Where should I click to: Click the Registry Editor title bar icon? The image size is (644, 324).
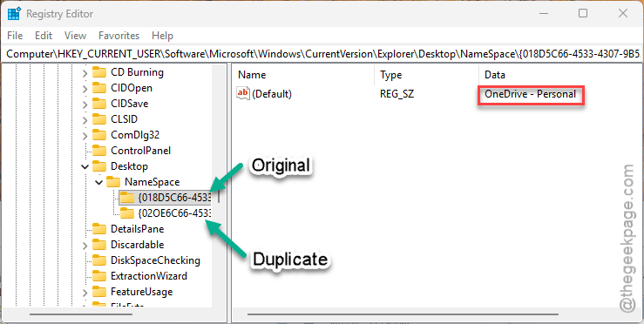14,14
